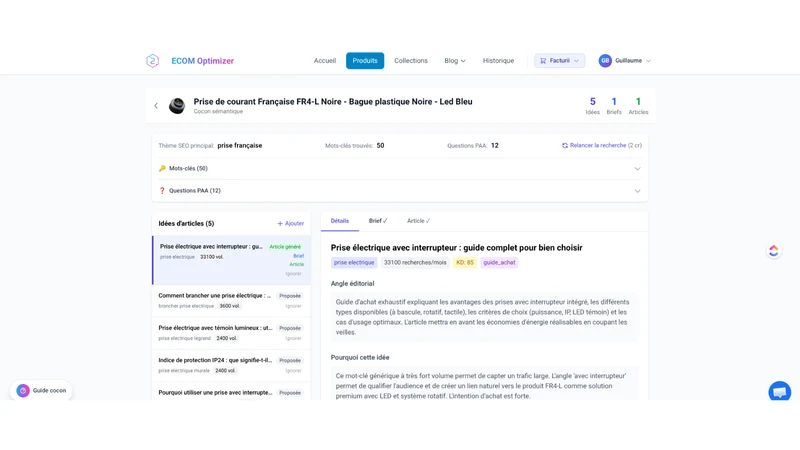Viewport: 800px width, 450px height.
Task: Click the 'Pourquoi cette idée' heading
Action: click(x=360, y=358)
